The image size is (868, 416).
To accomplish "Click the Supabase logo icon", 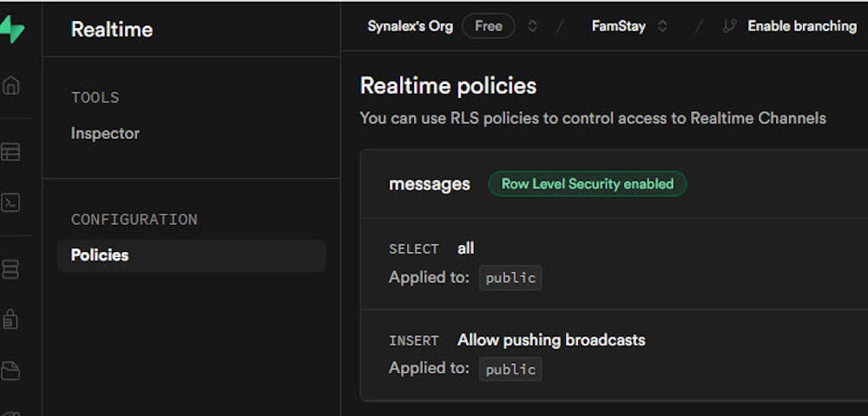I will pos(11,29).
